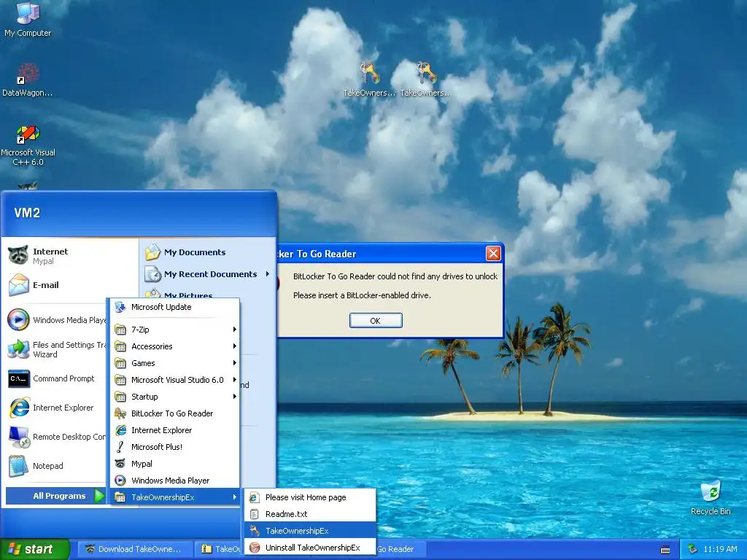Viewport: 747px width, 560px height.
Task: Click the green All Programs arrow
Action: point(99,496)
